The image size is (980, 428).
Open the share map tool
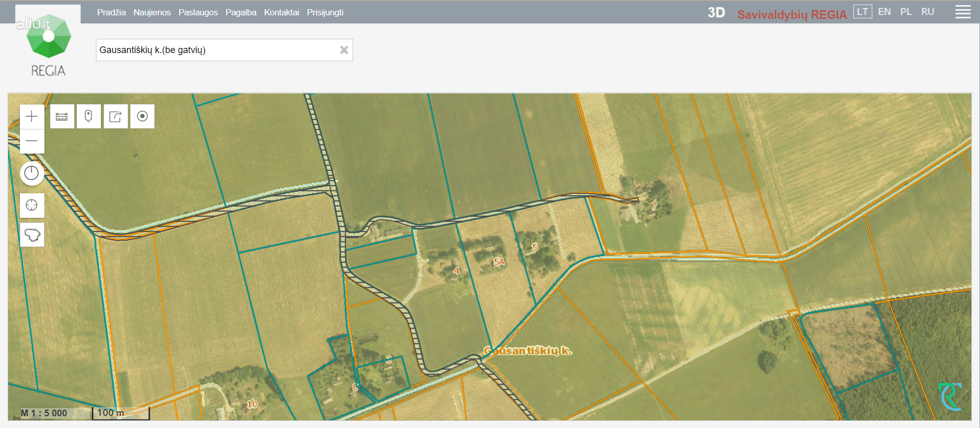coord(115,116)
